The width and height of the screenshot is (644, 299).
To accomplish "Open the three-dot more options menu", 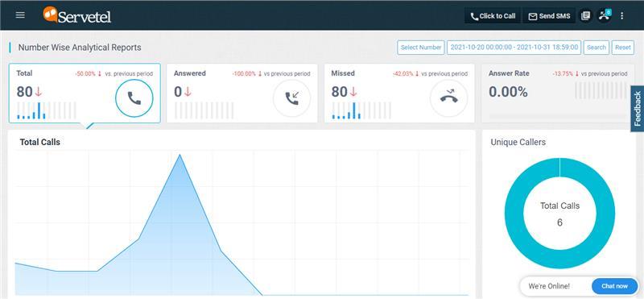I will (x=621, y=15).
